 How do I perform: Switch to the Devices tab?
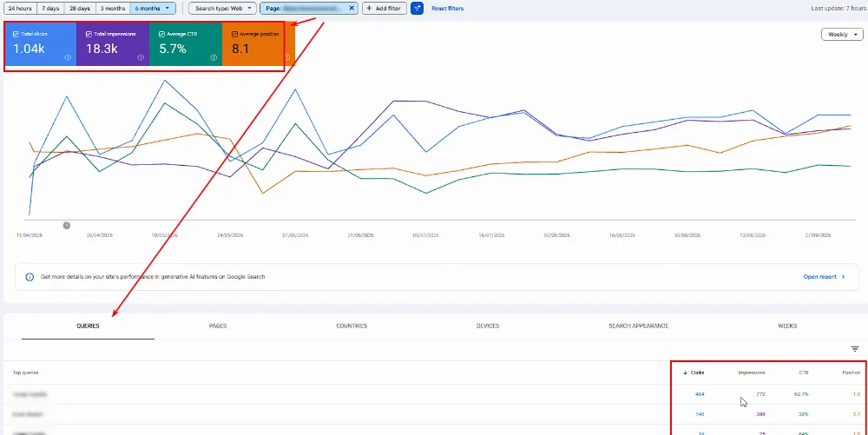click(x=488, y=326)
